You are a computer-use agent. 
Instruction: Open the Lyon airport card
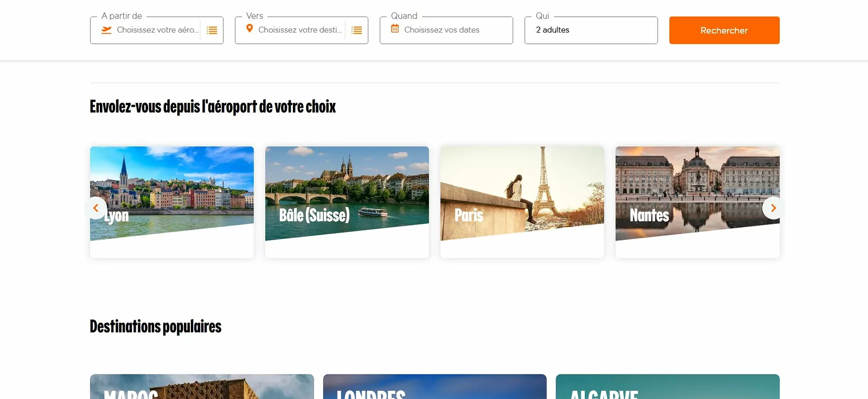(x=172, y=202)
